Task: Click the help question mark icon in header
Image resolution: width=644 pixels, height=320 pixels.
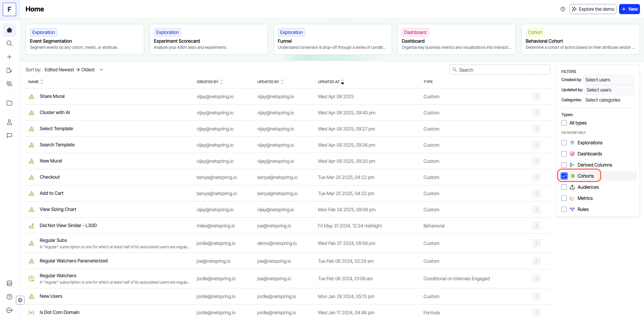Action: coord(562,9)
